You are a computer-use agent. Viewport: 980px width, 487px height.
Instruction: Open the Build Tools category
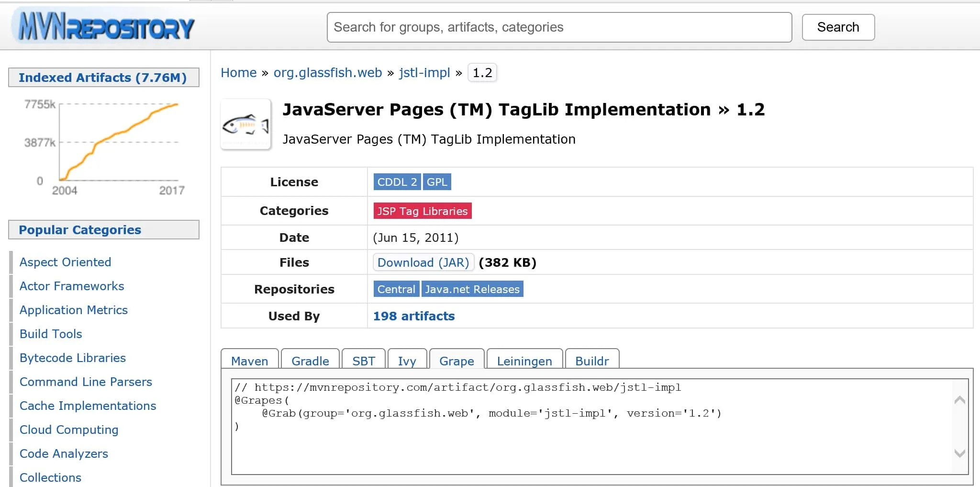(51, 334)
